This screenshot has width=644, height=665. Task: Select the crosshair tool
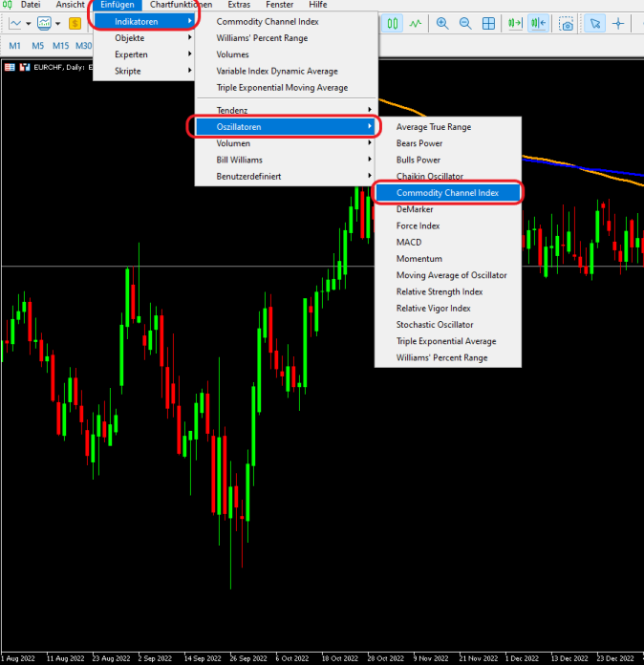(x=618, y=23)
